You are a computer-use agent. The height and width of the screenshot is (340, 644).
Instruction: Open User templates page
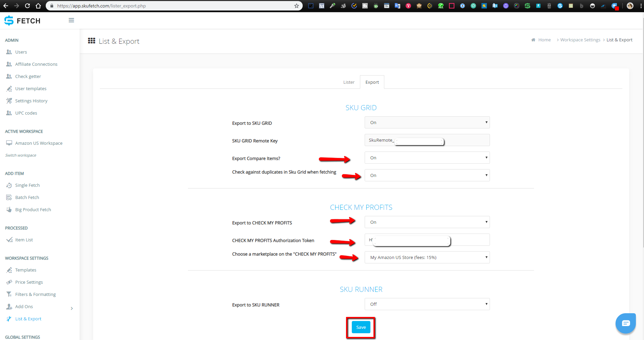[31, 88]
